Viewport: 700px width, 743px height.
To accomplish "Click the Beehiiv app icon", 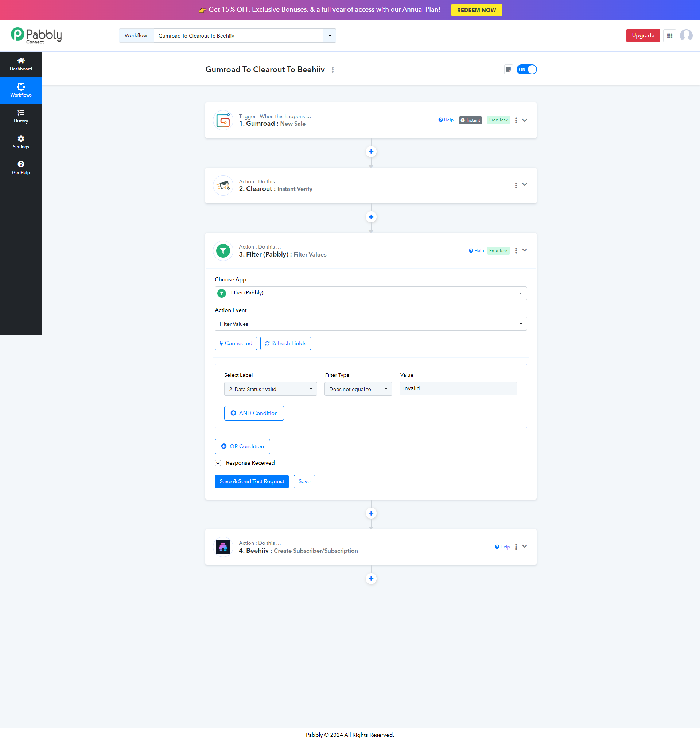I will pyautogui.click(x=223, y=547).
